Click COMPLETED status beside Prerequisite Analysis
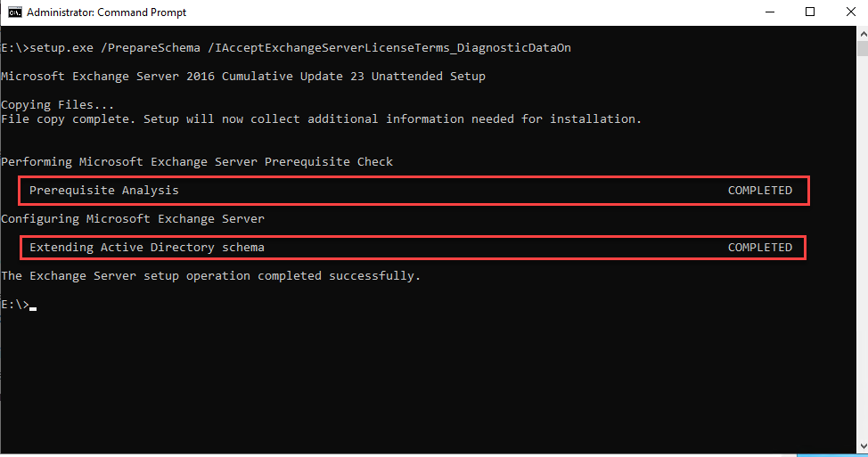868x457 pixels. tap(760, 191)
